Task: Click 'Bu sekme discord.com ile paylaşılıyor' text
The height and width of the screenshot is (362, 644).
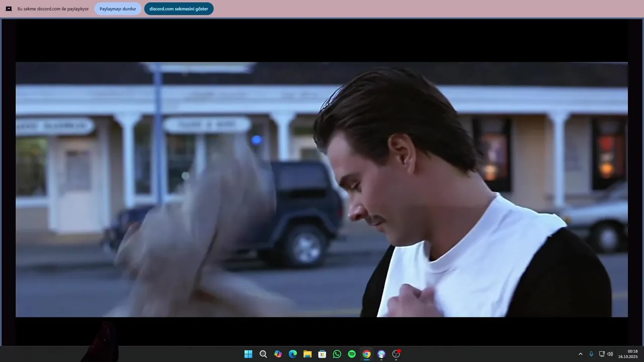Action: pyautogui.click(x=53, y=9)
